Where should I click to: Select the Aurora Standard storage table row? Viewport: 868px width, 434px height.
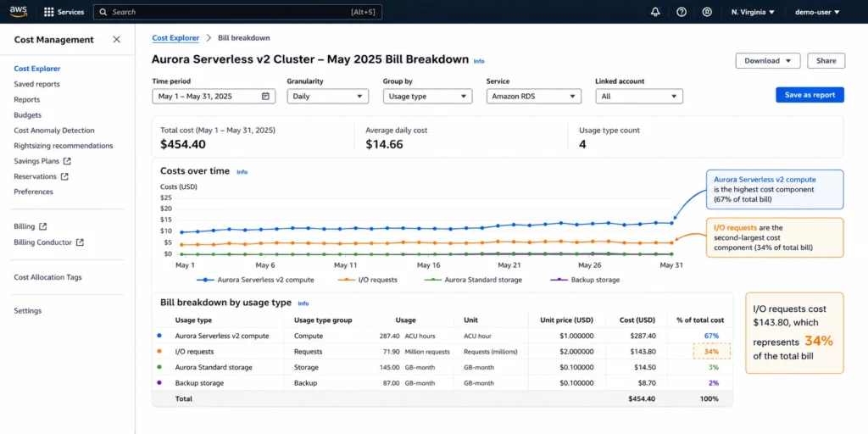pyautogui.click(x=442, y=367)
